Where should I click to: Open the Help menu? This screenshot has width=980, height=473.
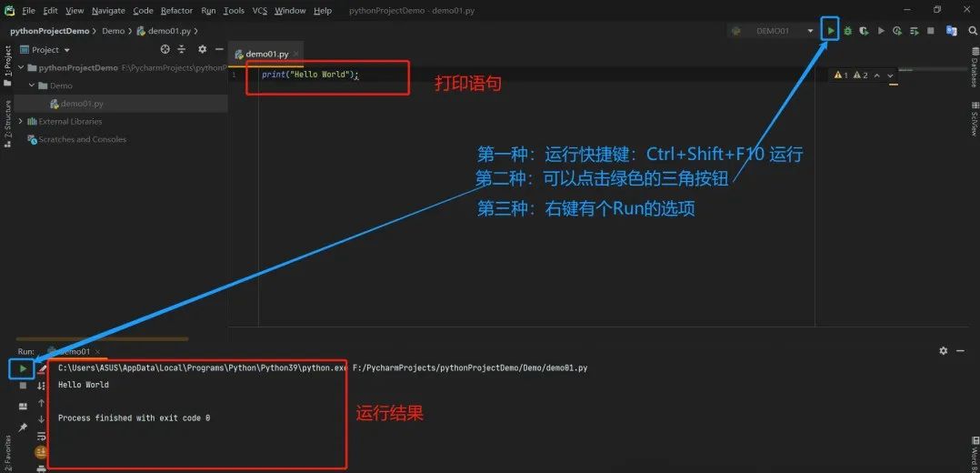point(323,11)
